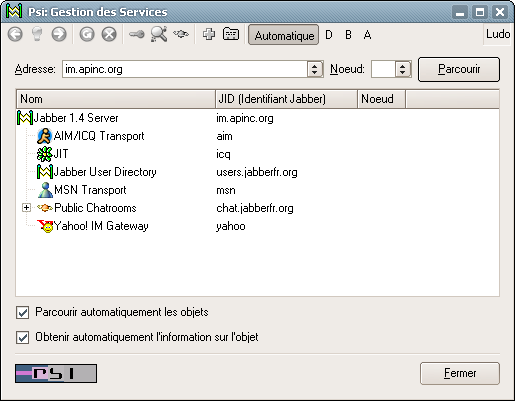This screenshot has height=401, width=515.
Task: Click the magnifier Search icon
Action: click(159, 34)
